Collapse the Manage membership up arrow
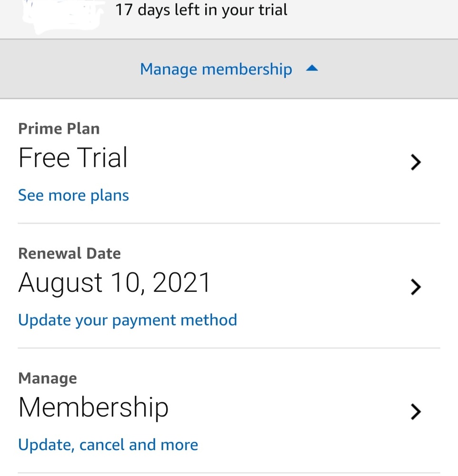This screenshot has width=458, height=476. pos(312,69)
